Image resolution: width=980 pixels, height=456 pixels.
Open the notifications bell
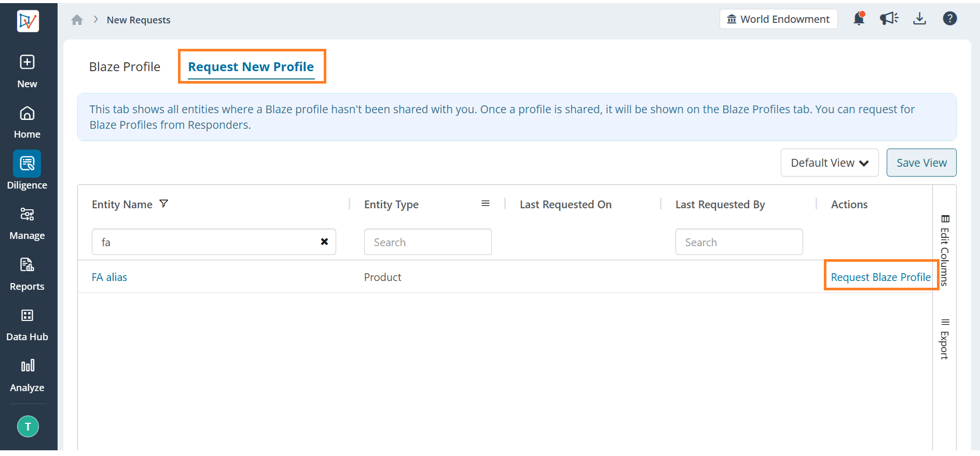(x=859, y=19)
